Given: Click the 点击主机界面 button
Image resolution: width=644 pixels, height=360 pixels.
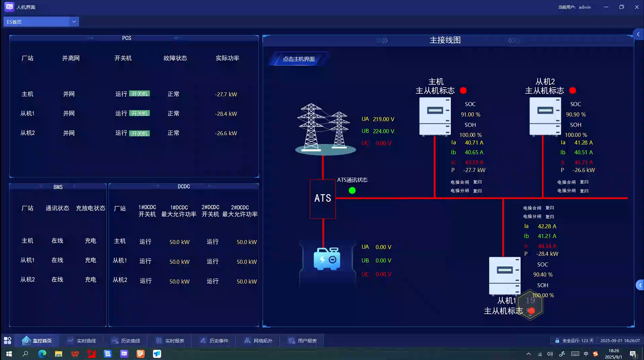Looking at the screenshot, I should pos(298,59).
